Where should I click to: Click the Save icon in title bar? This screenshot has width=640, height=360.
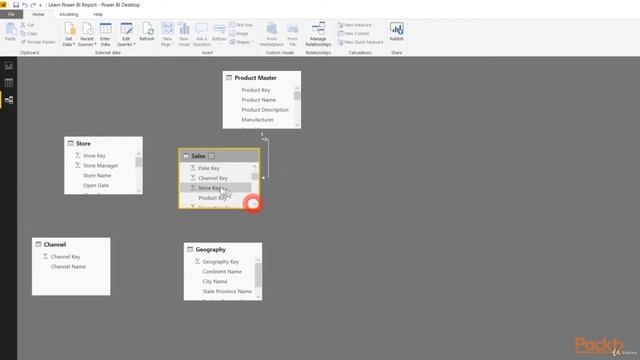16,5
